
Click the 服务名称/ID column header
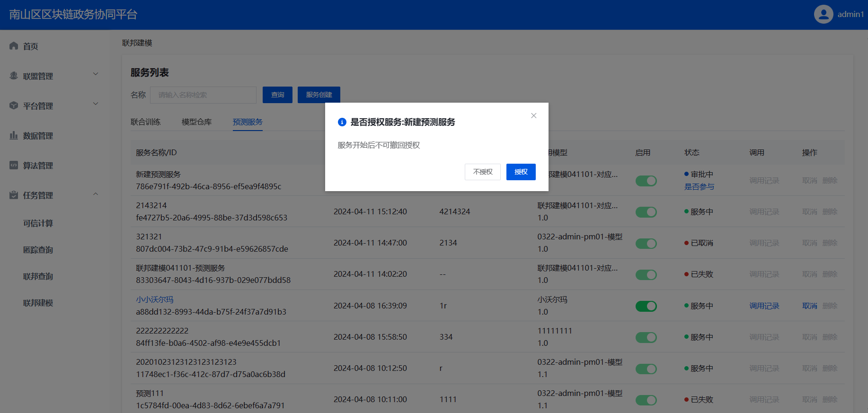click(156, 153)
